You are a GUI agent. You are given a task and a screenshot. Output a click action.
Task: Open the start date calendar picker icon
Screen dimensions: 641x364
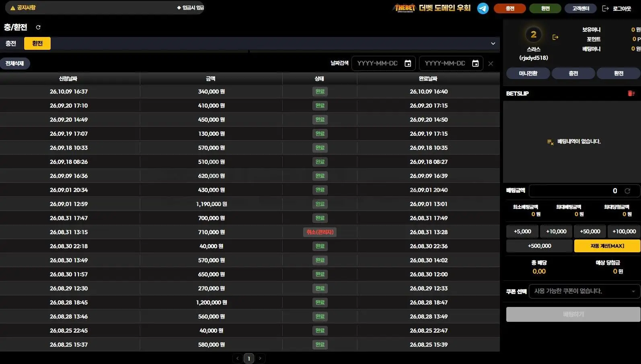(408, 63)
